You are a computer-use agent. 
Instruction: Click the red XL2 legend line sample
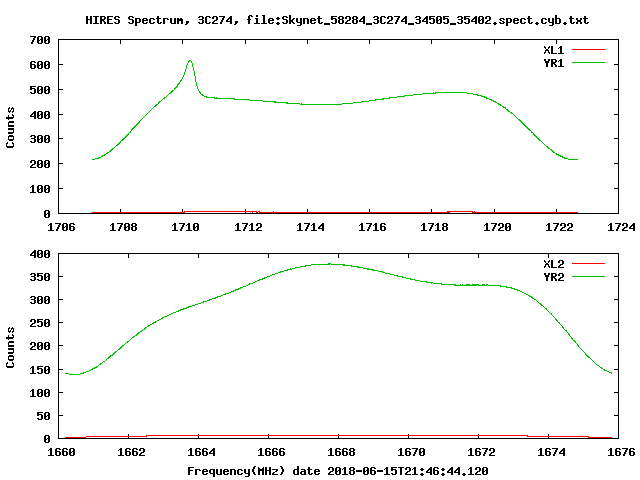[588, 264]
